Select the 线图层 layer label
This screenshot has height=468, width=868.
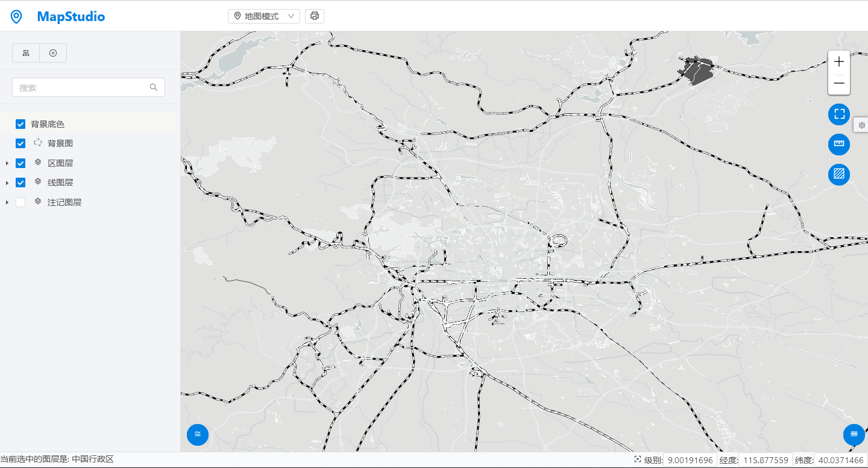60,183
